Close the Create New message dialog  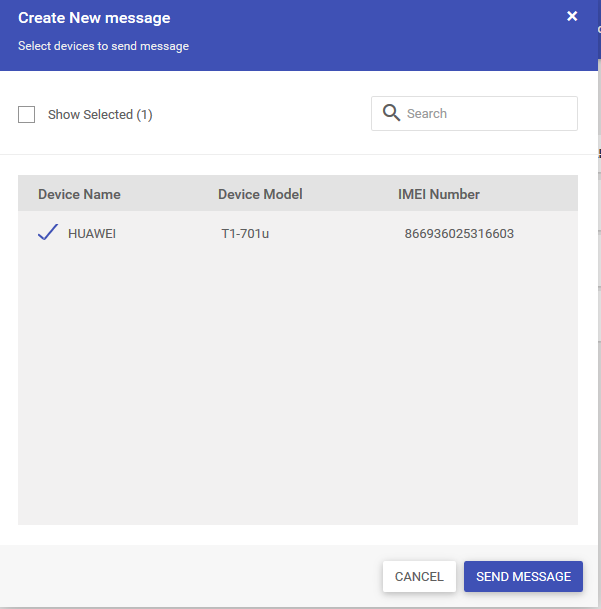pyautogui.click(x=572, y=16)
